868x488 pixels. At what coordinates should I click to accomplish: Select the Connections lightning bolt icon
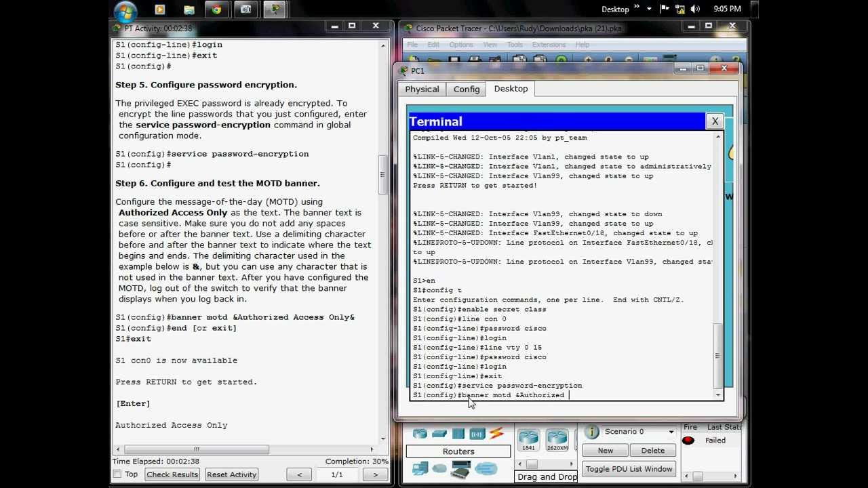[x=496, y=434]
